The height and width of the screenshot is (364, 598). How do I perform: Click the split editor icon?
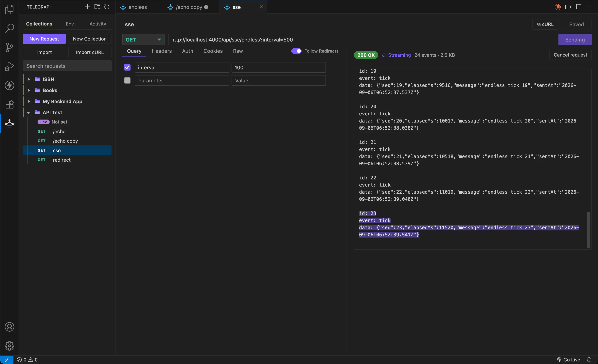coord(579,7)
